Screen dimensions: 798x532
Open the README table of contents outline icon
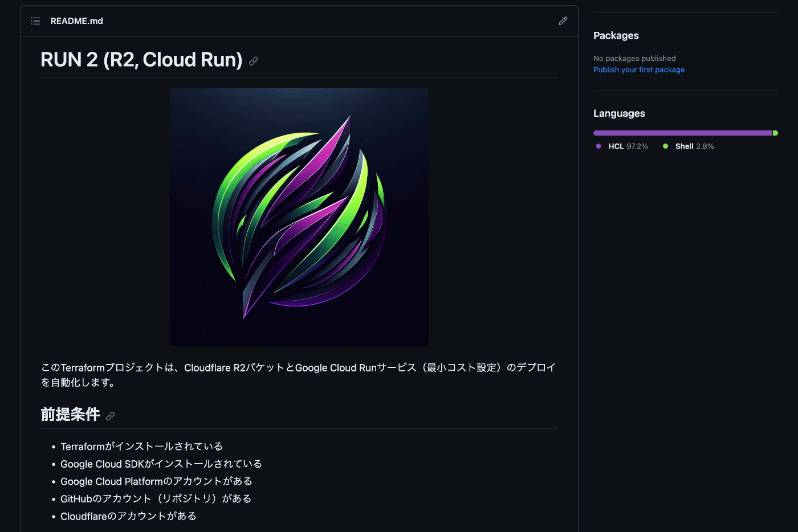pyautogui.click(x=35, y=21)
